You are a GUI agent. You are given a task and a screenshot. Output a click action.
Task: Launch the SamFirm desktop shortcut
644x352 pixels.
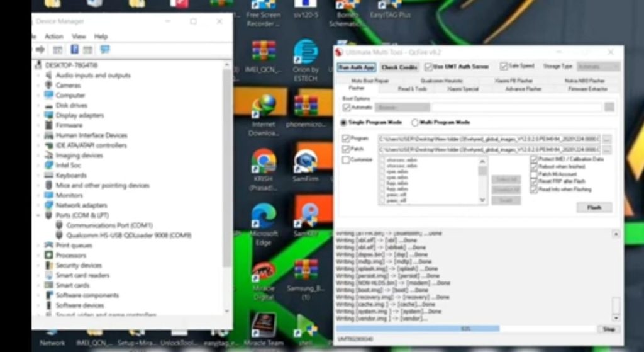[x=305, y=161]
